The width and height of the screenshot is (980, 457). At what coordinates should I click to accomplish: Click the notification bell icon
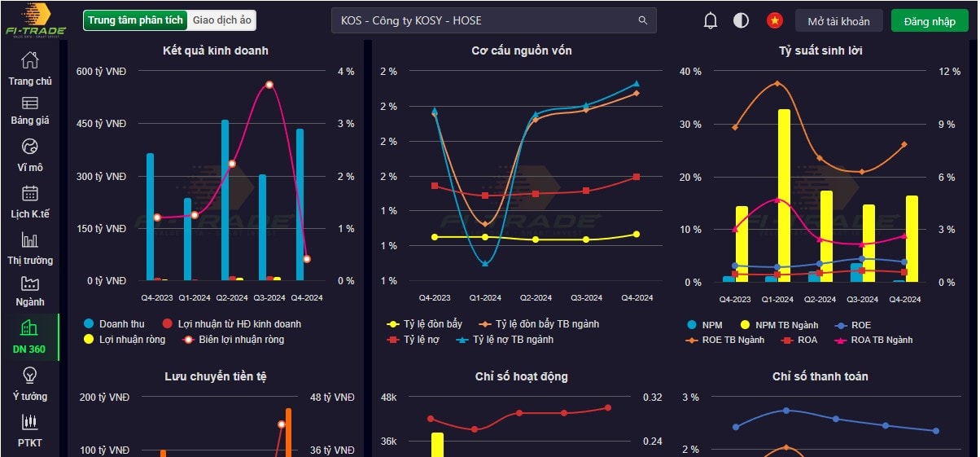pyautogui.click(x=711, y=21)
